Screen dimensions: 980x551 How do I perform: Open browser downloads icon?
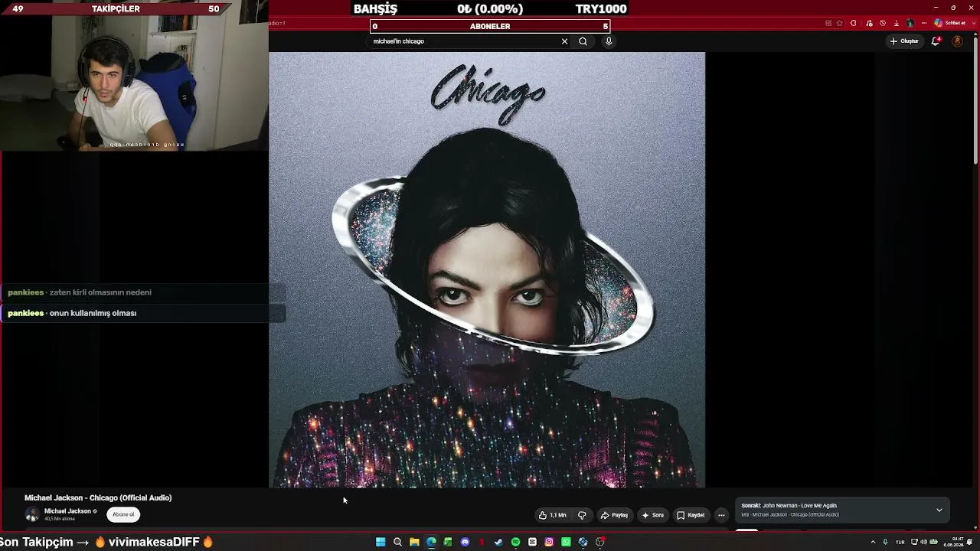[x=897, y=23]
